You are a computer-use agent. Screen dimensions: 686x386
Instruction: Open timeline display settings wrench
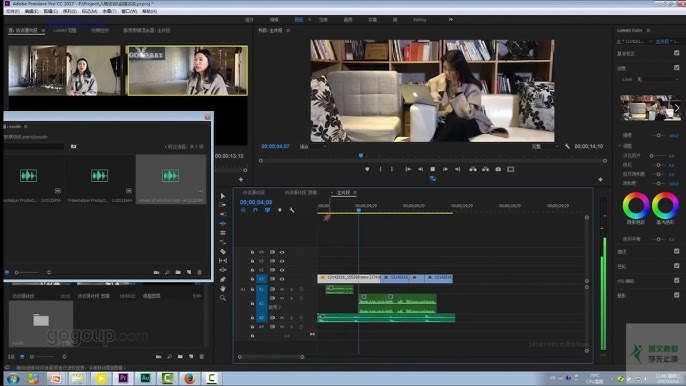(292, 210)
